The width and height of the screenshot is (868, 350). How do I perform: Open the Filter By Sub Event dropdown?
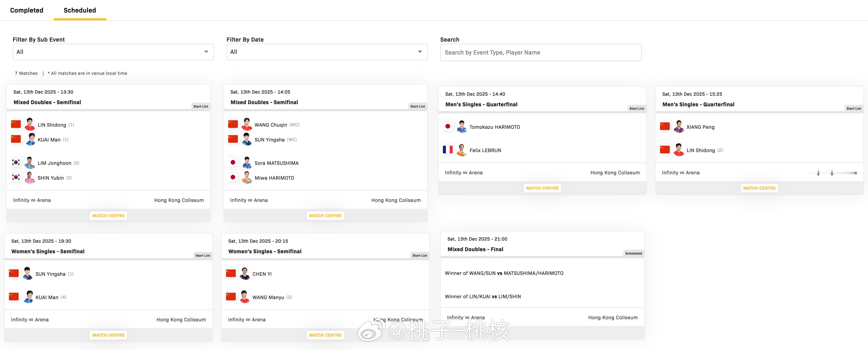[x=113, y=52]
